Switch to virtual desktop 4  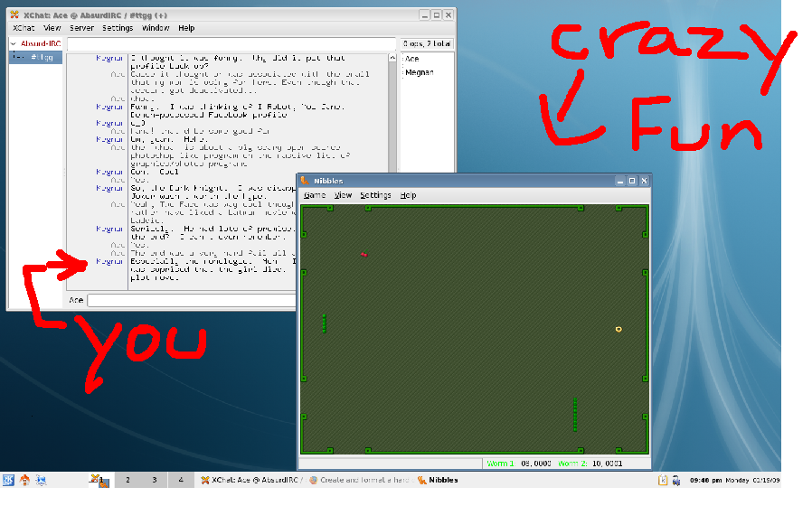(180, 480)
